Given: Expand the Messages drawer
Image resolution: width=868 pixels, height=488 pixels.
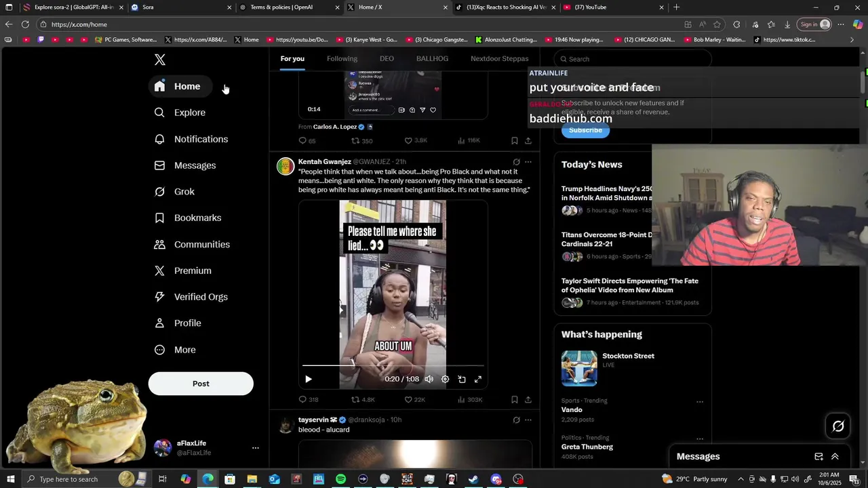Looking at the screenshot, I should (835, 457).
